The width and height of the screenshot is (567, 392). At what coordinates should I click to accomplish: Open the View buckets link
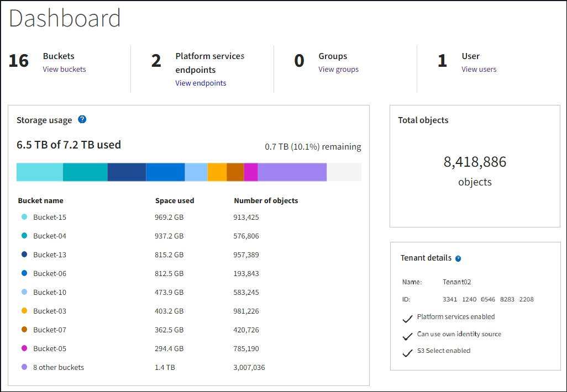click(64, 70)
